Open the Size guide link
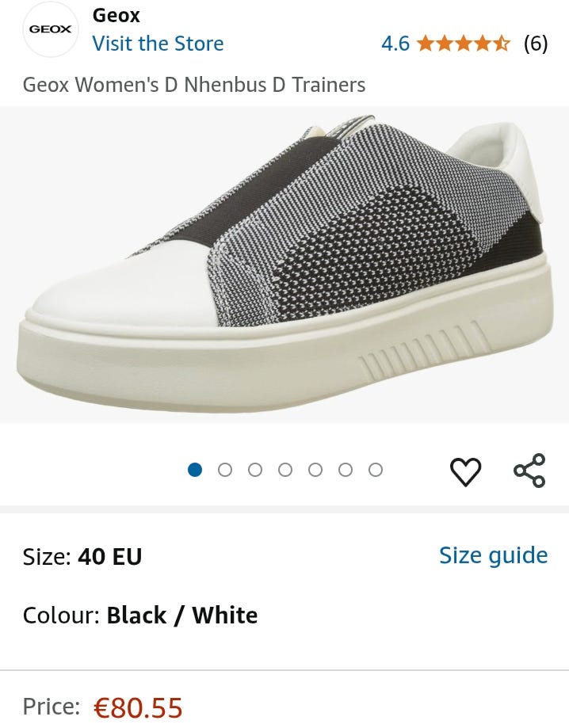 pyautogui.click(x=493, y=555)
